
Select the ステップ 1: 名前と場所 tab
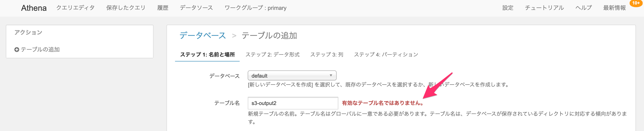pyautogui.click(x=208, y=55)
